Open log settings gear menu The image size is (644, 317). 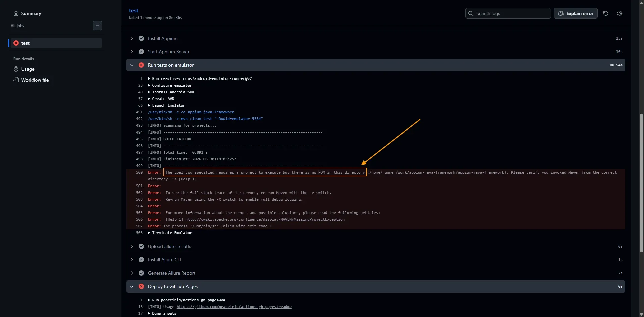point(620,13)
